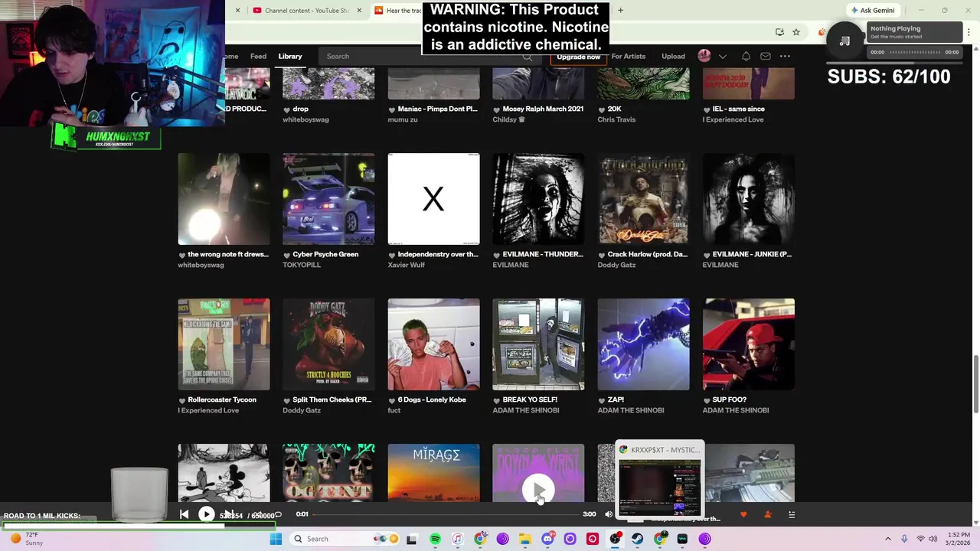
Task: Open the user avatar in the header
Action: [x=704, y=56]
